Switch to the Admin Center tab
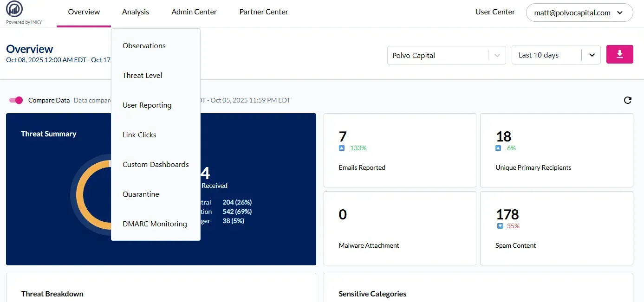The image size is (644, 302). point(194,12)
